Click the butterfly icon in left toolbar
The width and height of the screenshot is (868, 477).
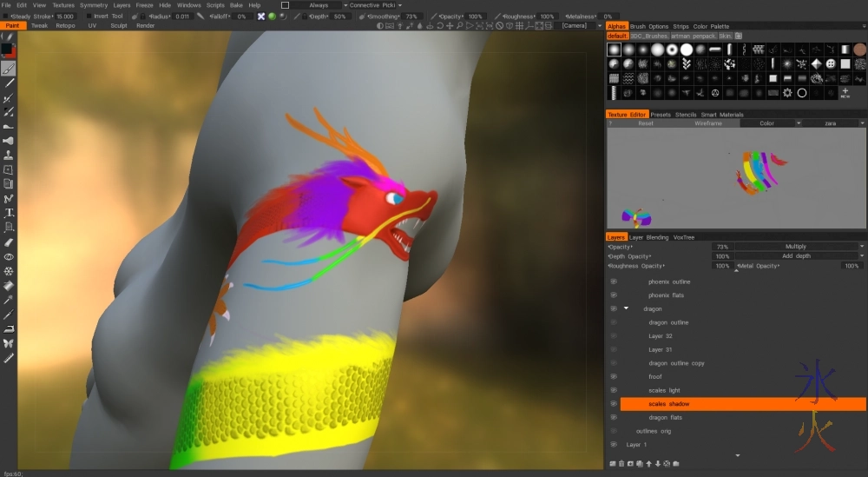pyautogui.click(x=9, y=343)
